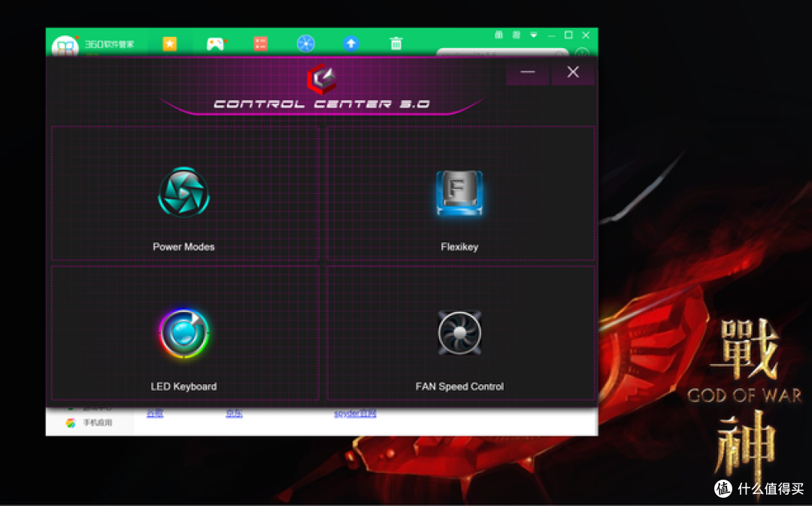Open the blue circular wheel icon

[305, 44]
